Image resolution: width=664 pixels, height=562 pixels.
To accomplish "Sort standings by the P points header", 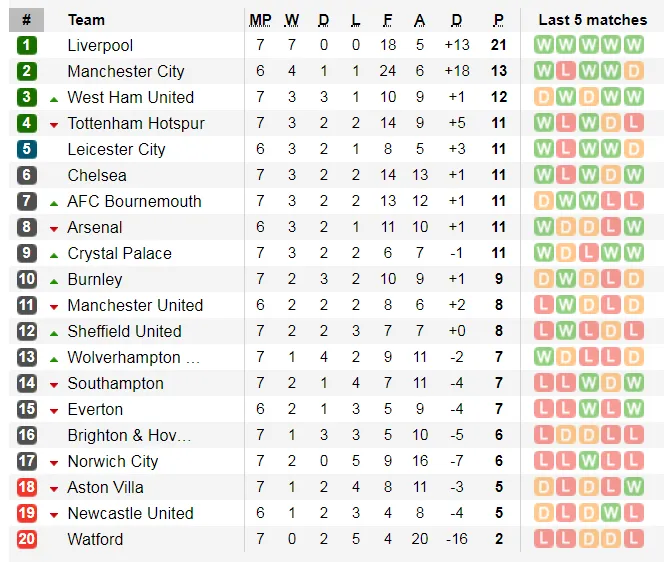I will [x=498, y=19].
